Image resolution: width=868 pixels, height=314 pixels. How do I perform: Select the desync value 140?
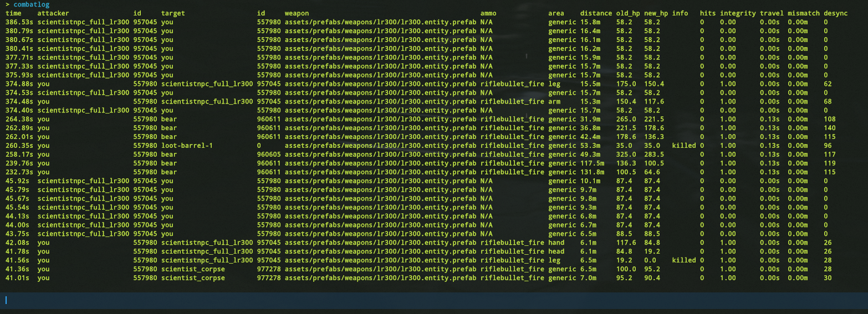point(829,128)
